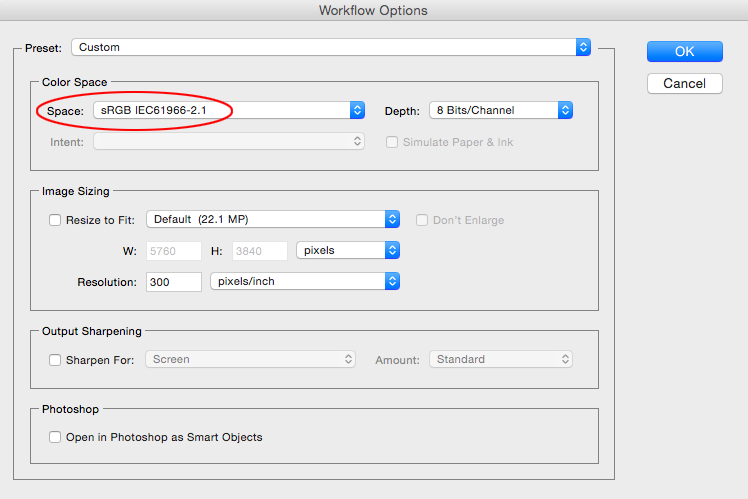
Task: Click the Resolution field showing 300
Action: [173, 282]
